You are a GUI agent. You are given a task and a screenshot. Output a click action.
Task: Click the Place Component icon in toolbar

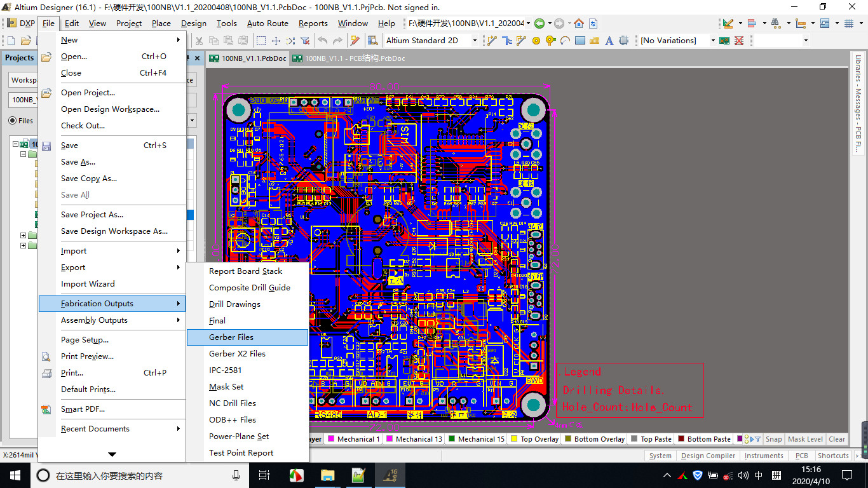coord(623,41)
